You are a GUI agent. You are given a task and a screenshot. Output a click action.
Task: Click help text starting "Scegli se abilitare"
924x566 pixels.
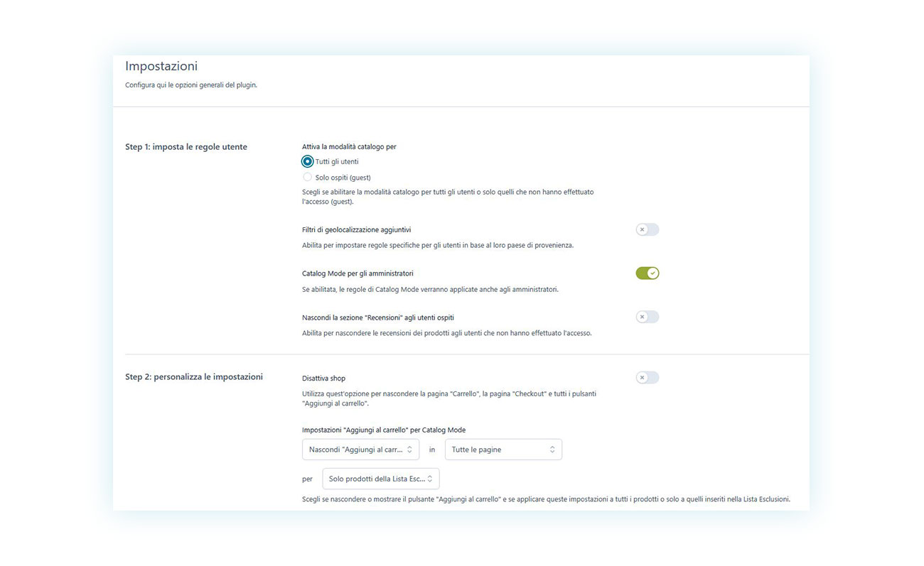[x=448, y=197]
